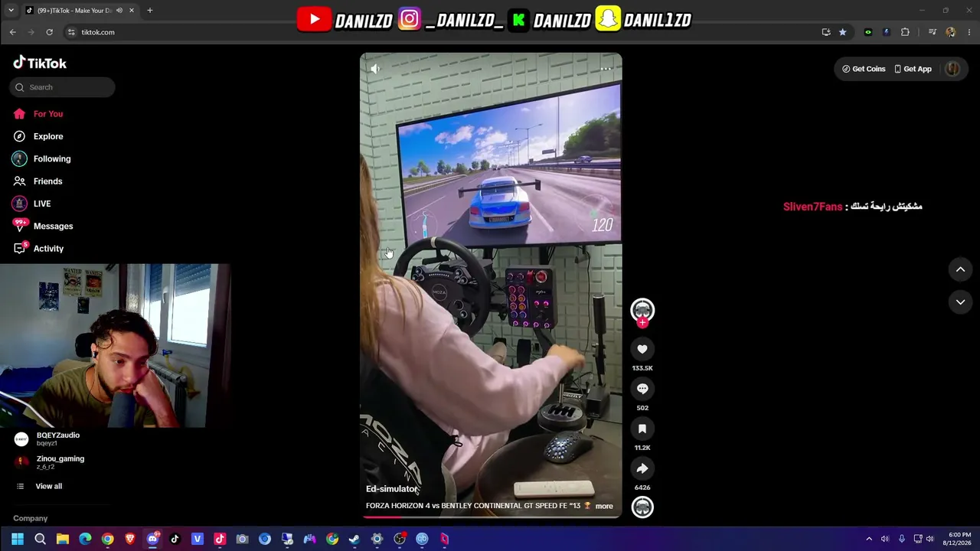The width and height of the screenshot is (980, 551).
Task: Open Steam from the taskbar
Action: click(x=354, y=539)
